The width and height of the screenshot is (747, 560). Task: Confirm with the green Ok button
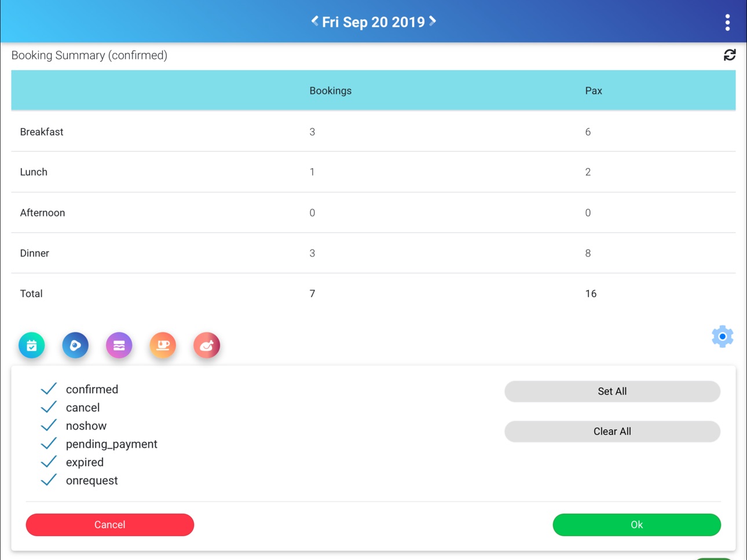636,525
